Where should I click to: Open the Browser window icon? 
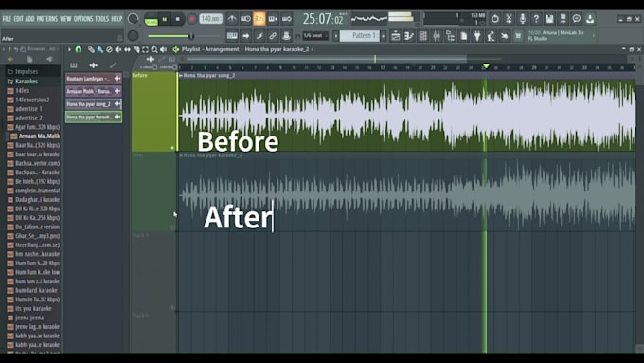coord(450,36)
